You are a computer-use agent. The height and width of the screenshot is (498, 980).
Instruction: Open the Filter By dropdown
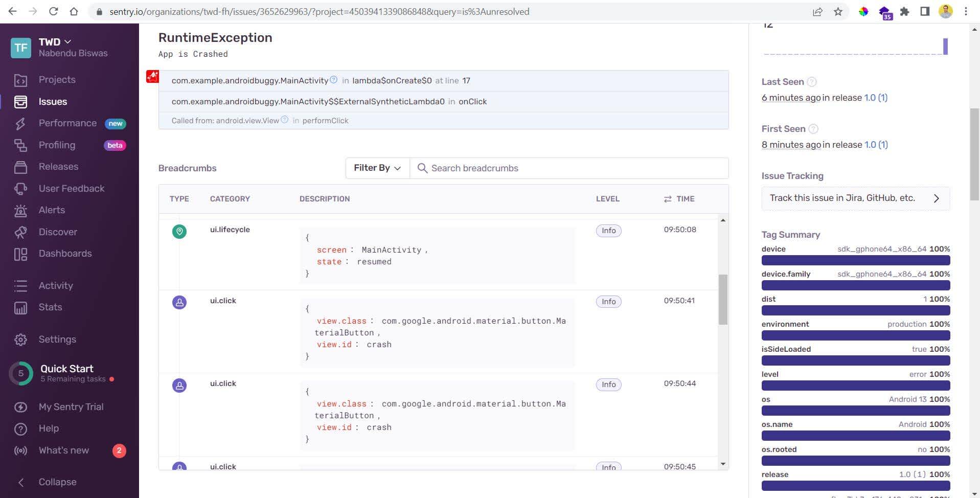377,168
